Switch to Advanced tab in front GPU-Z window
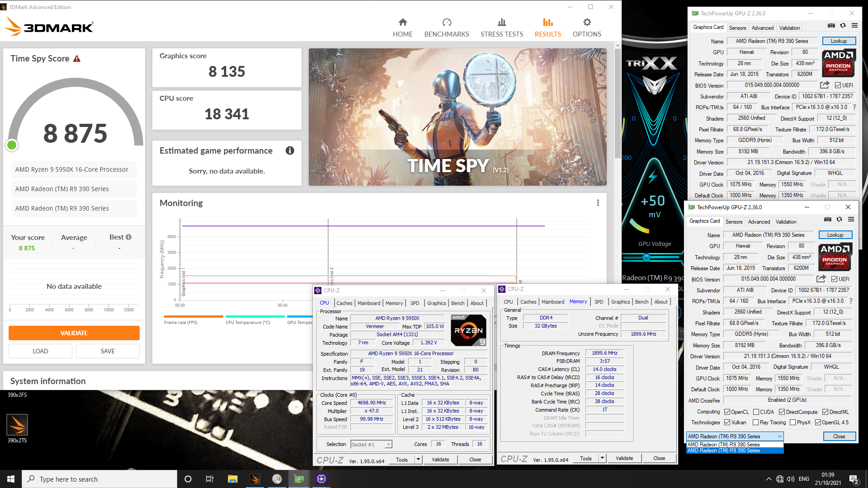This screenshot has width=868, height=488. coord(759,222)
